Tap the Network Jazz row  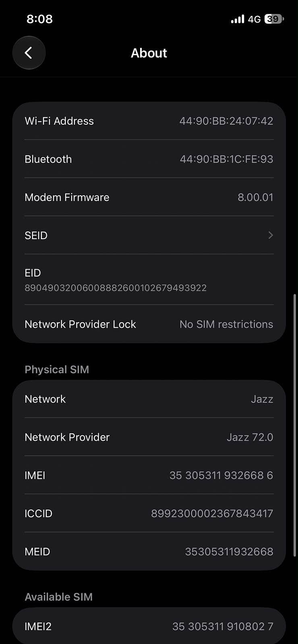[149, 399]
